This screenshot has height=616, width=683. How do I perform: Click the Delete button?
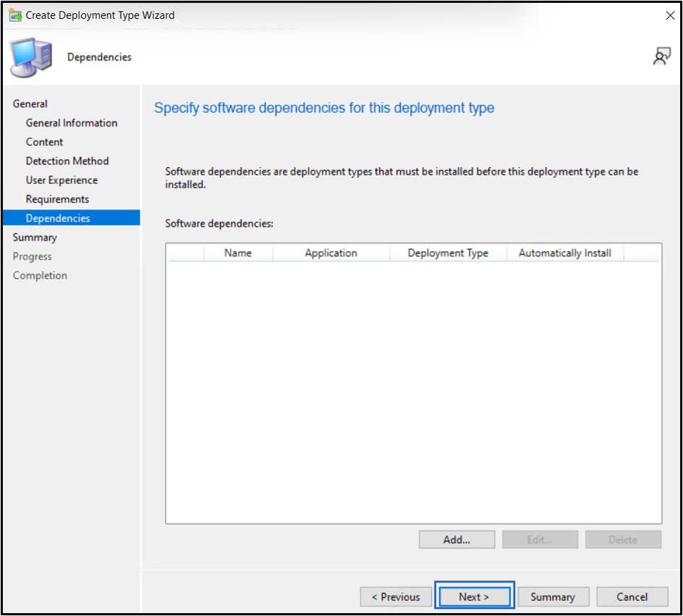(x=624, y=540)
